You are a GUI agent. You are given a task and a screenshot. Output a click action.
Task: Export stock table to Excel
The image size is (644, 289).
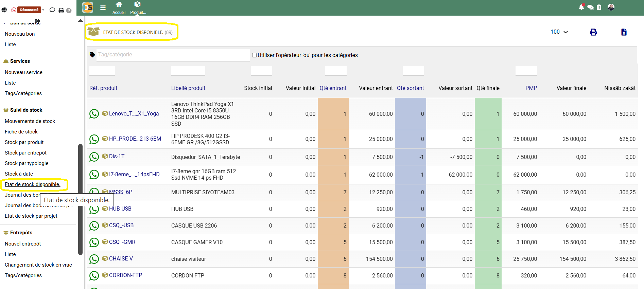click(624, 32)
